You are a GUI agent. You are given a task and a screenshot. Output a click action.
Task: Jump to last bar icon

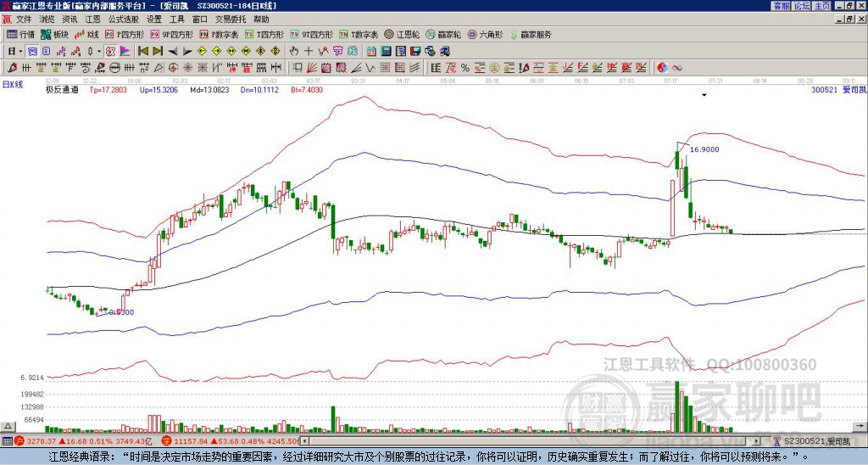point(158,52)
